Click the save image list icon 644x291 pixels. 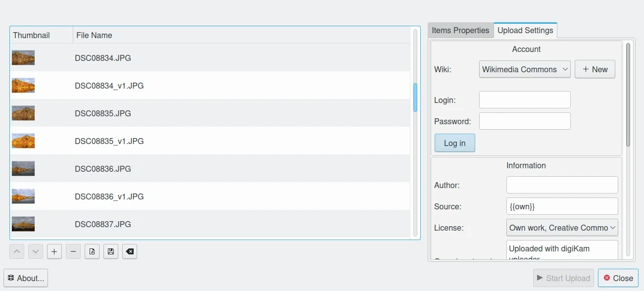pyautogui.click(x=111, y=251)
